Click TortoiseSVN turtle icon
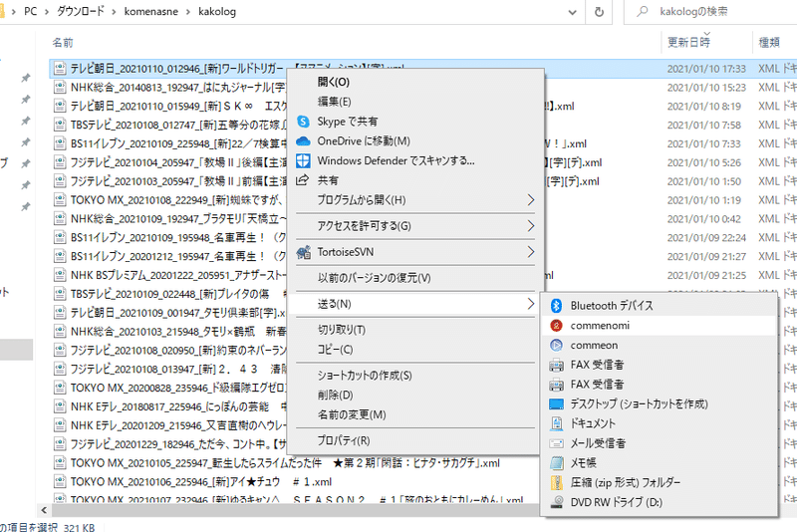The height and width of the screenshot is (532, 797). pyautogui.click(x=304, y=252)
